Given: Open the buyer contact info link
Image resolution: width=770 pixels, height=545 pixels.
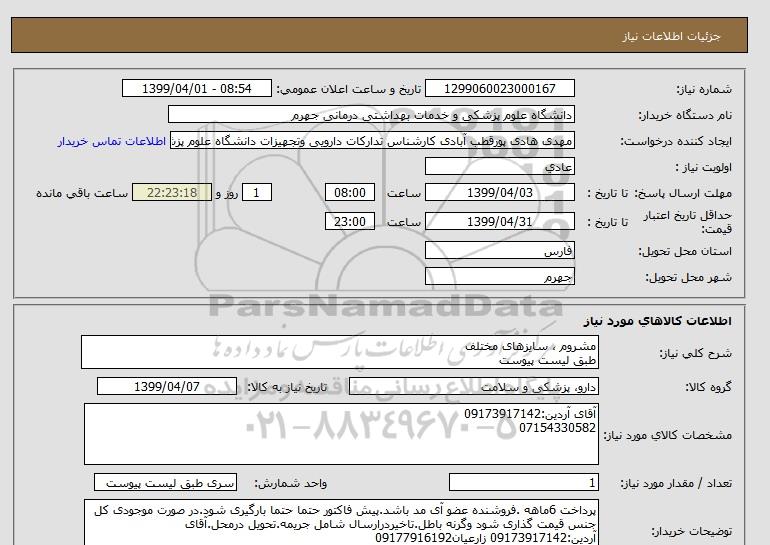Looking at the screenshot, I should coord(111,141).
